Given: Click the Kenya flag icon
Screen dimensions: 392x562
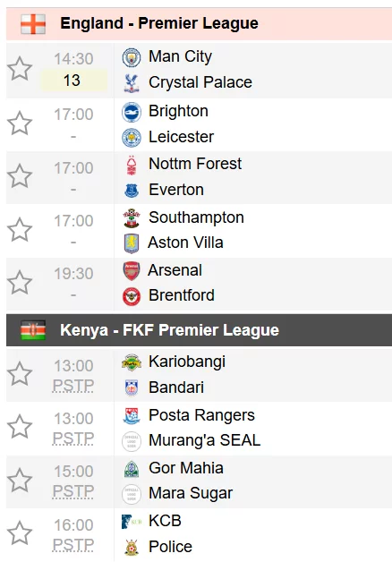Looking at the screenshot, I should (x=33, y=330).
